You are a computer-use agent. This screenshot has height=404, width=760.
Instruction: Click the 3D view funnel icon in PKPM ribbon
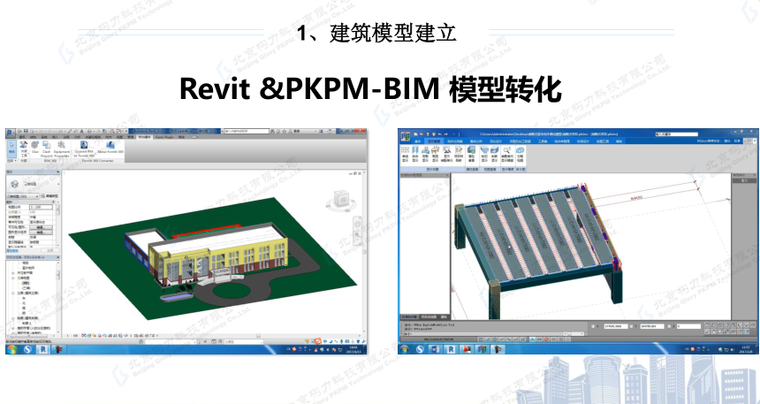pyautogui.click(x=484, y=154)
